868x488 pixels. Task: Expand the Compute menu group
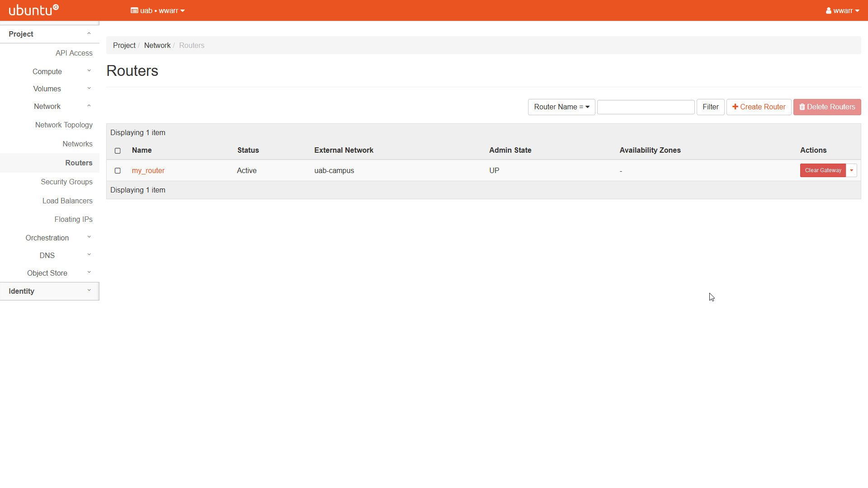[50, 71]
